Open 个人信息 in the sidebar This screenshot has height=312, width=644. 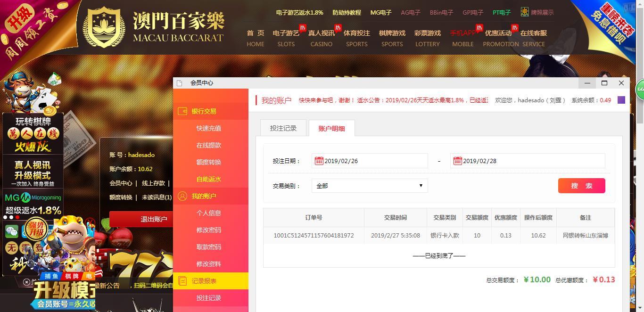tap(209, 213)
